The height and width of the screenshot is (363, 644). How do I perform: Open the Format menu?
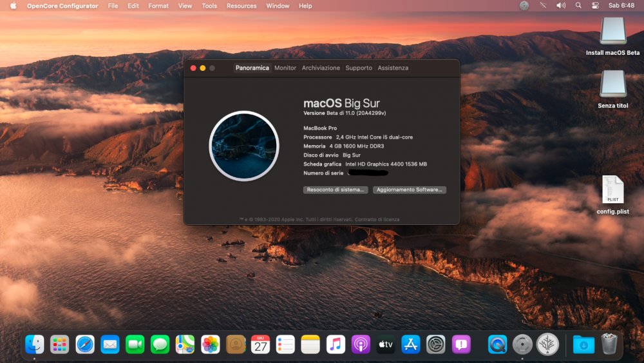[158, 6]
